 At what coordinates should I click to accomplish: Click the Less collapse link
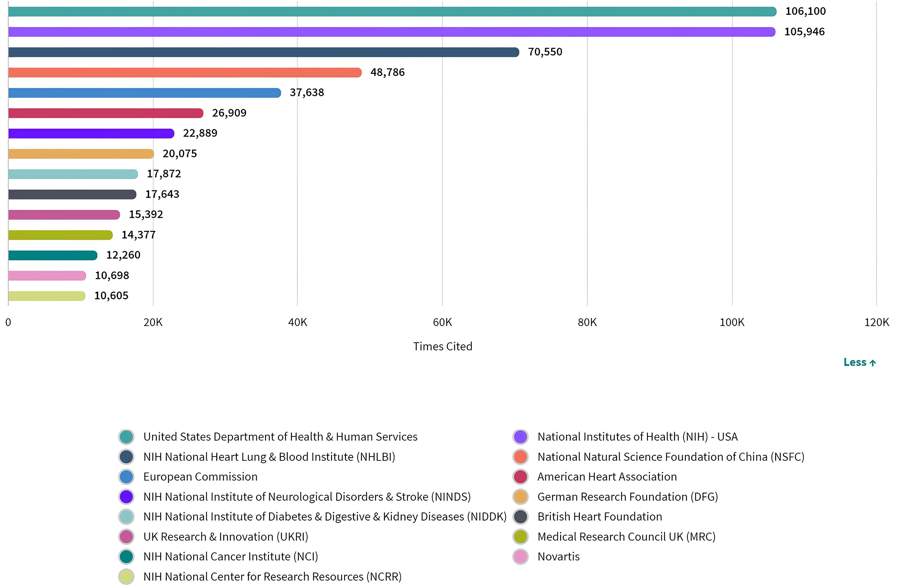pyautogui.click(x=859, y=362)
